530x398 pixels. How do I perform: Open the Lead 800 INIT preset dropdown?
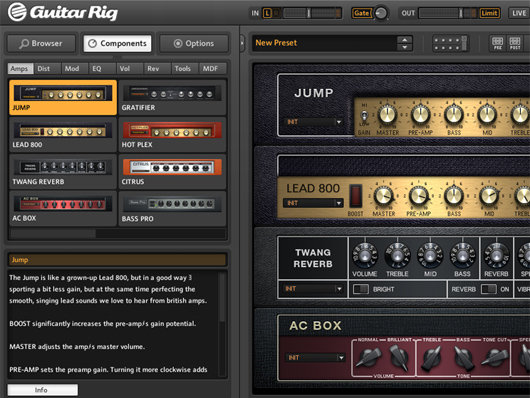(x=313, y=203)
